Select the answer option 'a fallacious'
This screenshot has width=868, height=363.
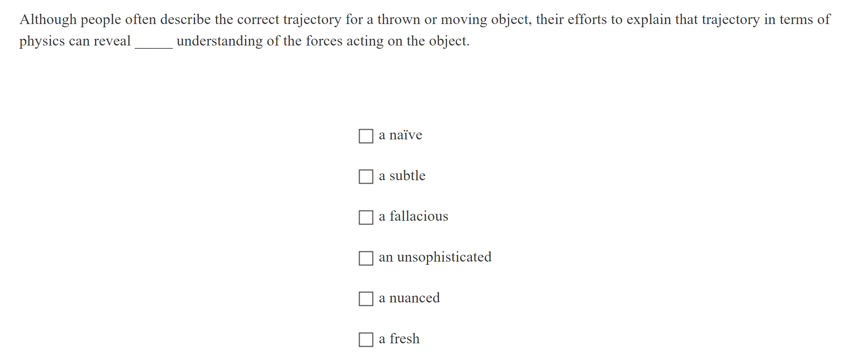[x=413, y=216]
